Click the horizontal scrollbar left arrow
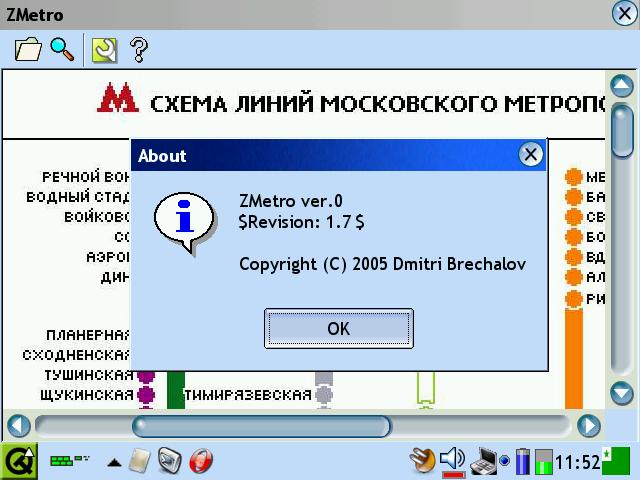 pos(19,425)
